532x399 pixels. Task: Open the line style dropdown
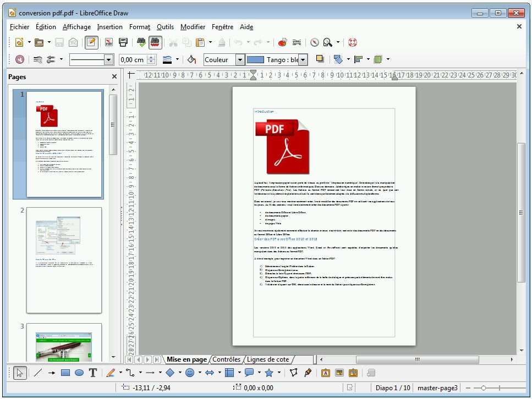108,59
